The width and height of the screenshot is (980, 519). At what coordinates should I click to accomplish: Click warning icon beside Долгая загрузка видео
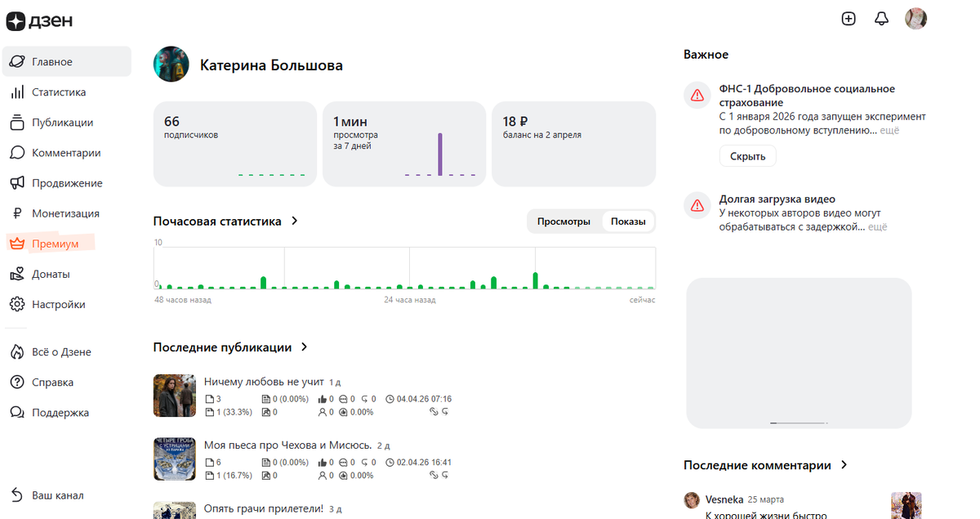coord(697,205)
